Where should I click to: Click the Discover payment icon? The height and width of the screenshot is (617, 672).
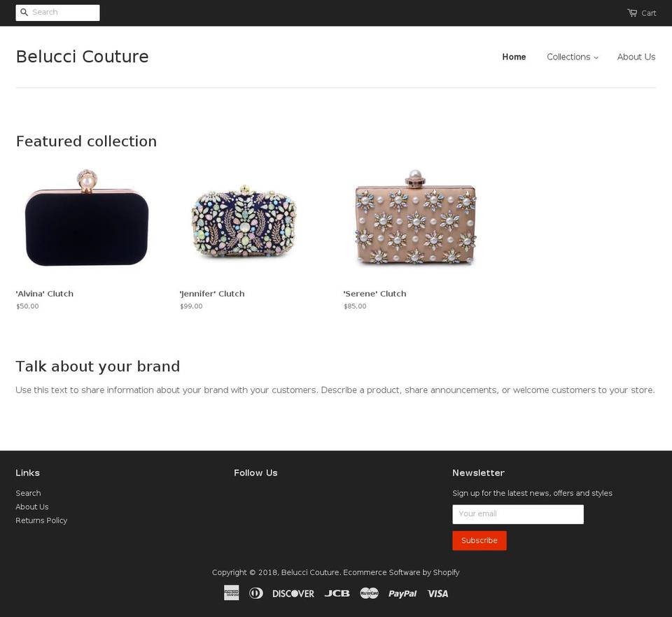tap(293, 593)
